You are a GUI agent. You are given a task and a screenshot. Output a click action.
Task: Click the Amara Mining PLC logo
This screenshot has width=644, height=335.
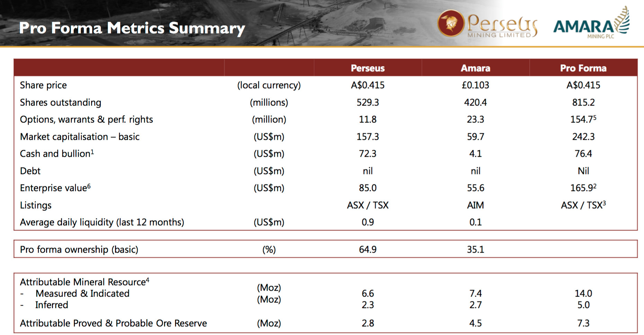[x=591, y=24]
